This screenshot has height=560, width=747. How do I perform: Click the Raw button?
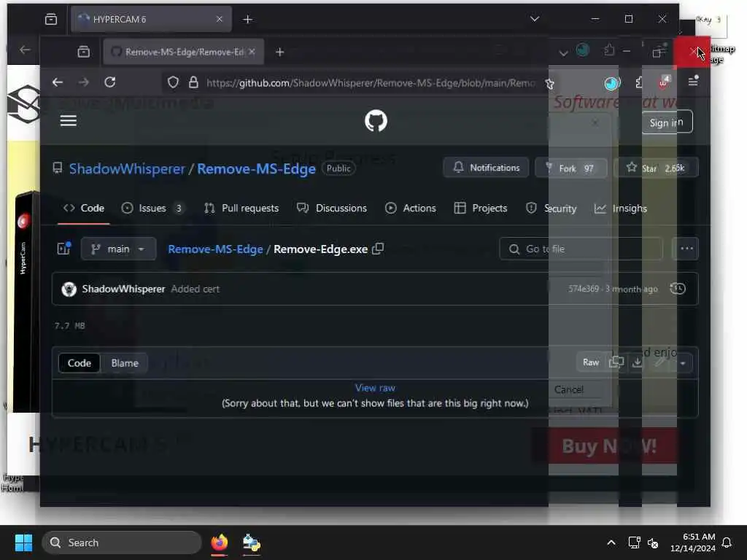pos(591,362)
